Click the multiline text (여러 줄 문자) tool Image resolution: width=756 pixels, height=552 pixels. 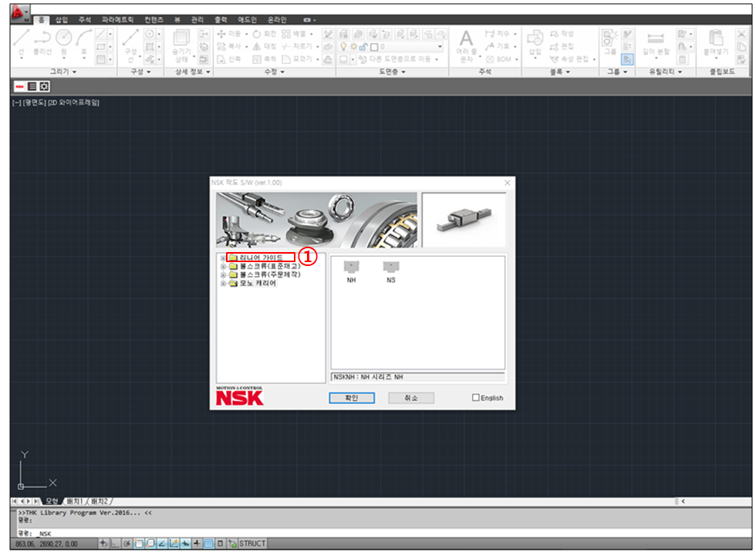pos(466,39)
